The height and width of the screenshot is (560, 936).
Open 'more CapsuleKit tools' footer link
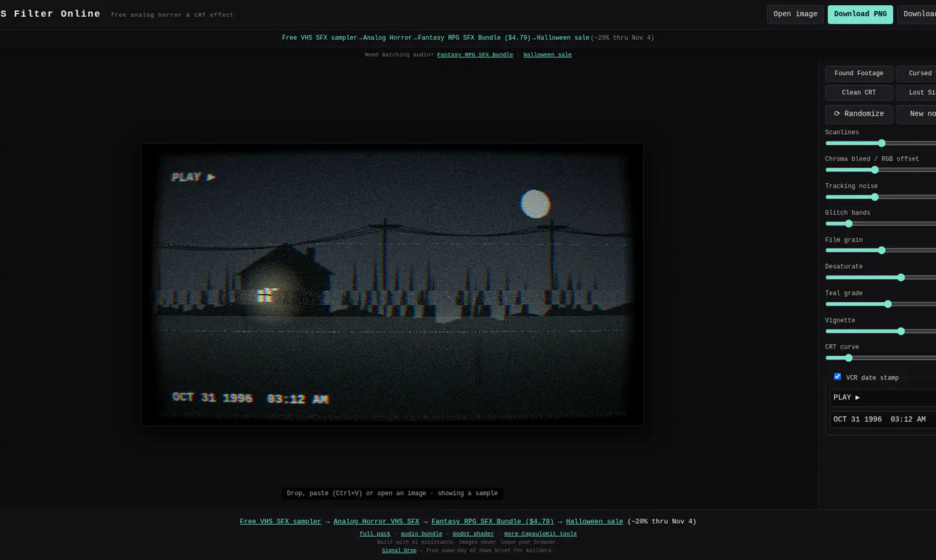(540, 533)
